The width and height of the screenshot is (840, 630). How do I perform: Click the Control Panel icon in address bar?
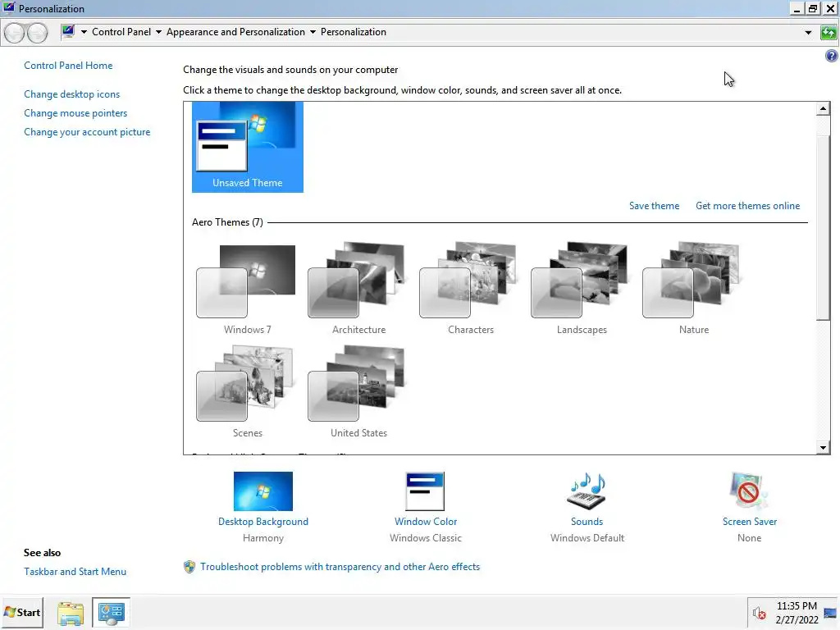click(68, 32)
